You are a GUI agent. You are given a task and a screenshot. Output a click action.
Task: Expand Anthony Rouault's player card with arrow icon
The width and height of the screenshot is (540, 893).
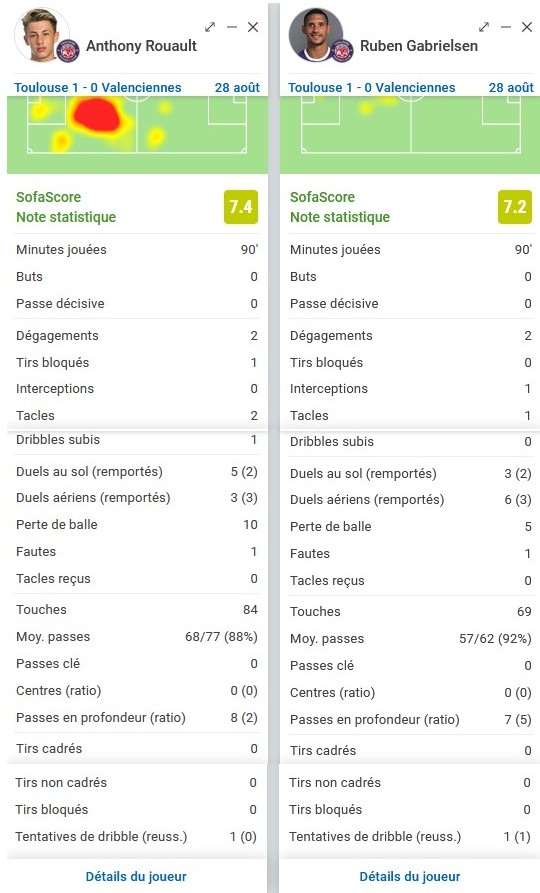[210, 27]
